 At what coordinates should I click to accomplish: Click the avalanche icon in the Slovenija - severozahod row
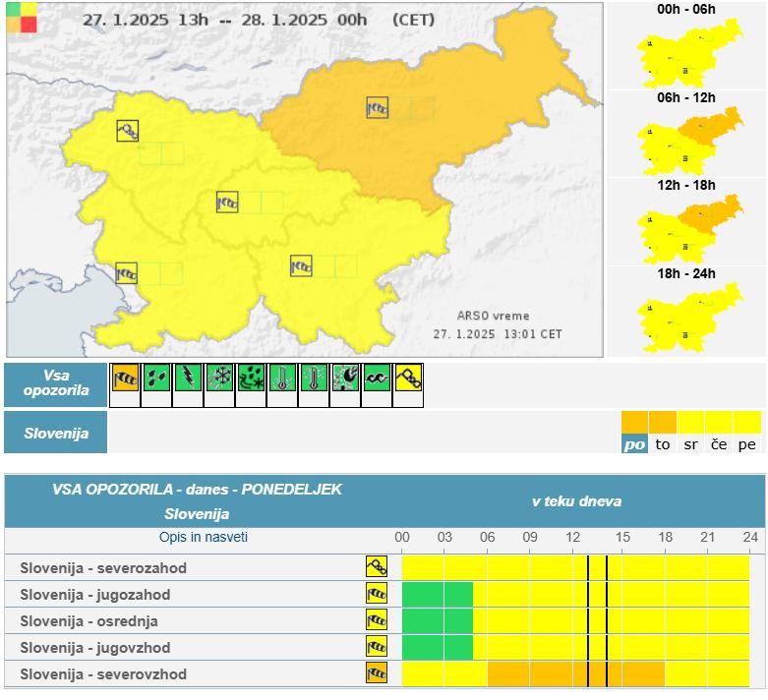(377, 566)
